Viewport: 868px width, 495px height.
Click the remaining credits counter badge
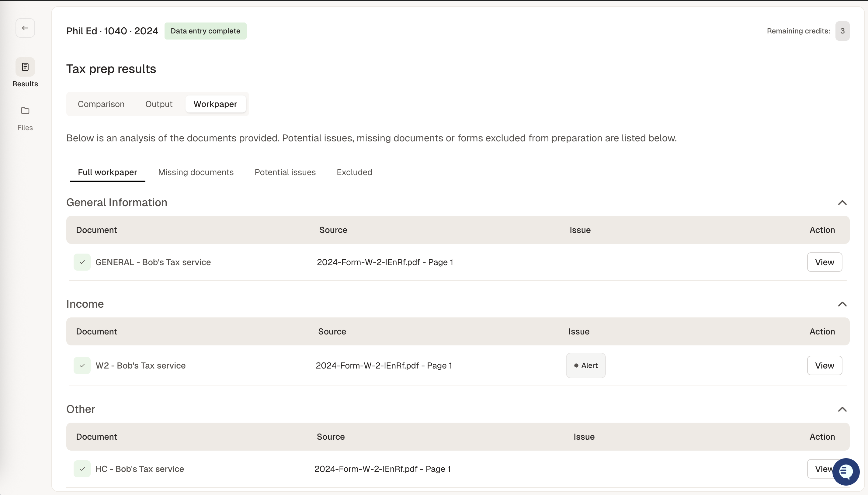pyautogui.click(x=842, y=31)
